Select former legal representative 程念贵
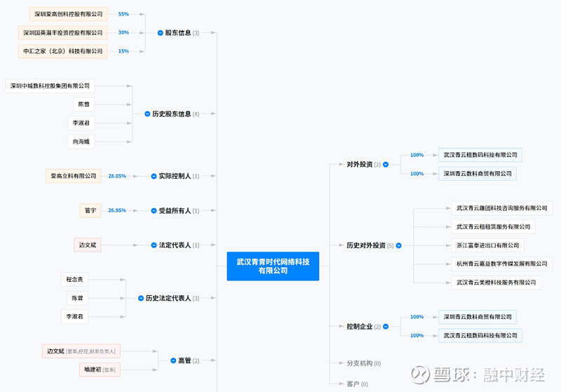This screenshot has height=392, width=561. coord(74,279)
